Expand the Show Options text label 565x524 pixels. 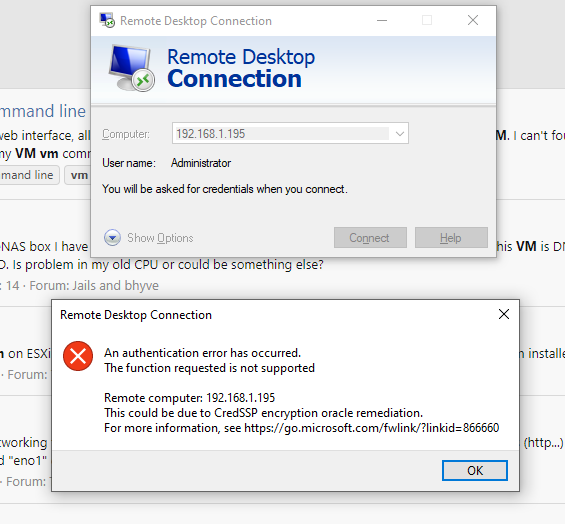click(160, 238)
